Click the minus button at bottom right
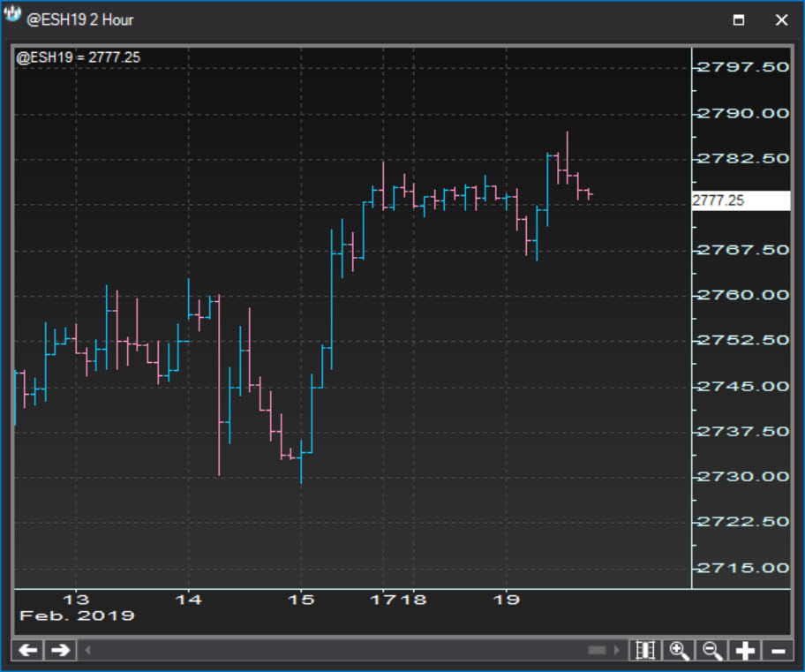 click(779, 651)
